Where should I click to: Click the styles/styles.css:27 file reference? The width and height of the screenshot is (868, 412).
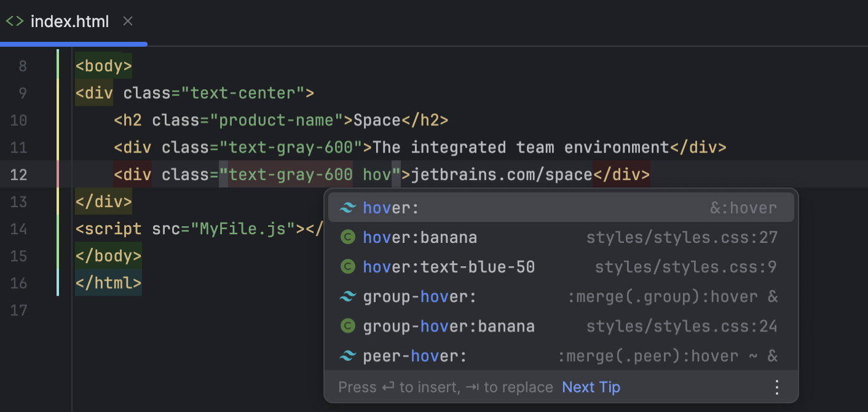point(682,237)
